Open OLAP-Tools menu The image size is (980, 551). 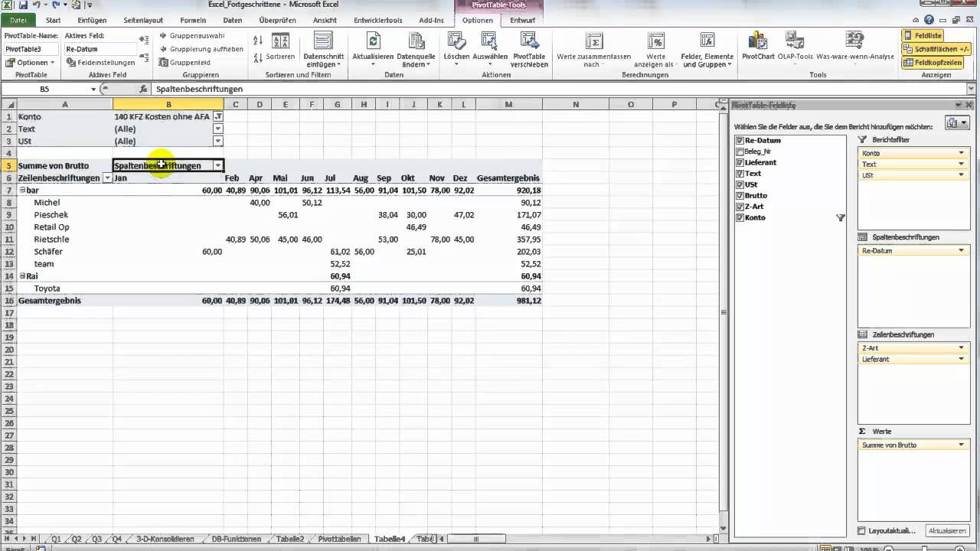coord(794,46)
